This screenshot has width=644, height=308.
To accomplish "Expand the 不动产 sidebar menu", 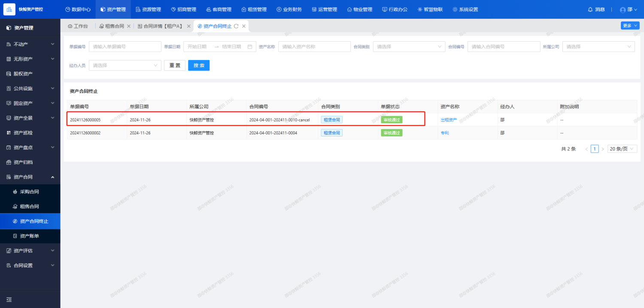I will [30, 44].
